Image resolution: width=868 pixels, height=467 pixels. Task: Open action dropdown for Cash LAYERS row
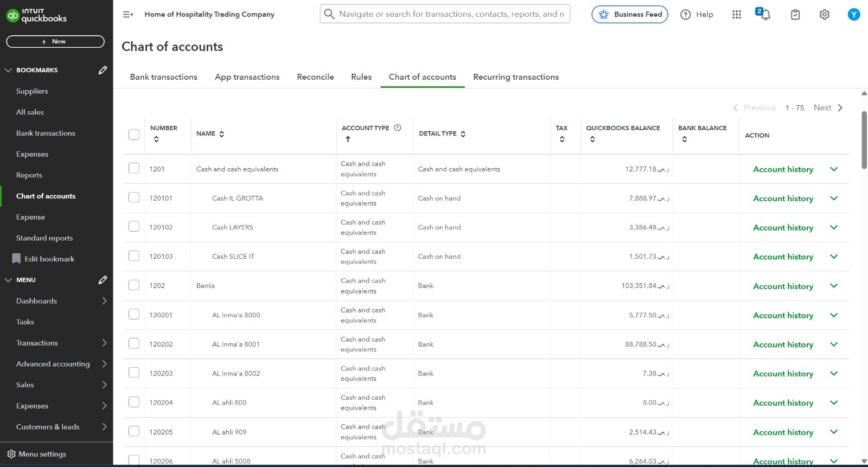[834, 227]
